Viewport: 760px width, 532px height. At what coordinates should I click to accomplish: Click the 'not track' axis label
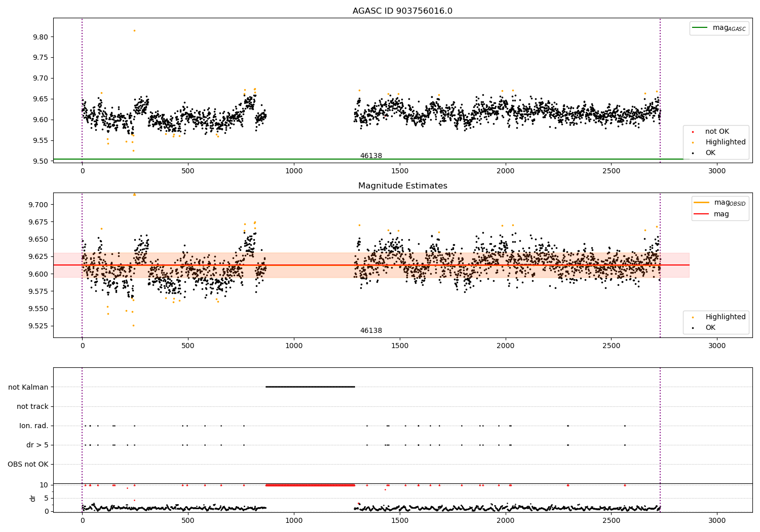tap(32, 406)
